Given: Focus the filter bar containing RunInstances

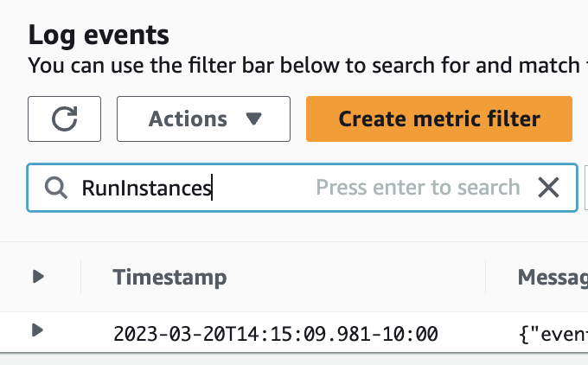Looking at the screenshot, I should (x=259, y=188).
